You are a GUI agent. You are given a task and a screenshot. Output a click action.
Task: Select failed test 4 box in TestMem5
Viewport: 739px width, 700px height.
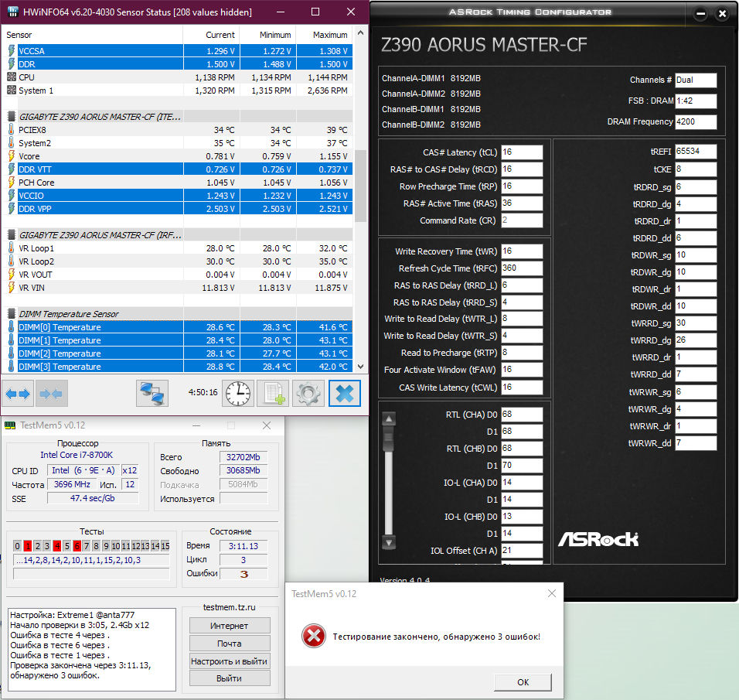click(x=57, y=546)
